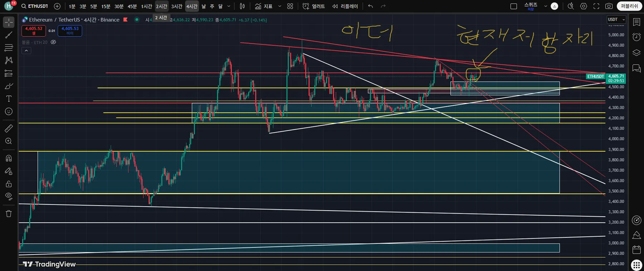Click the red sell price 4,605.52 button

pos(34,31)
